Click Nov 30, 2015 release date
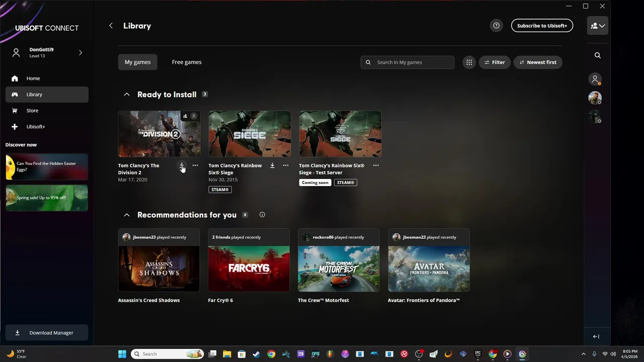Viewport: 644px width, 362px height. (223, 179)
